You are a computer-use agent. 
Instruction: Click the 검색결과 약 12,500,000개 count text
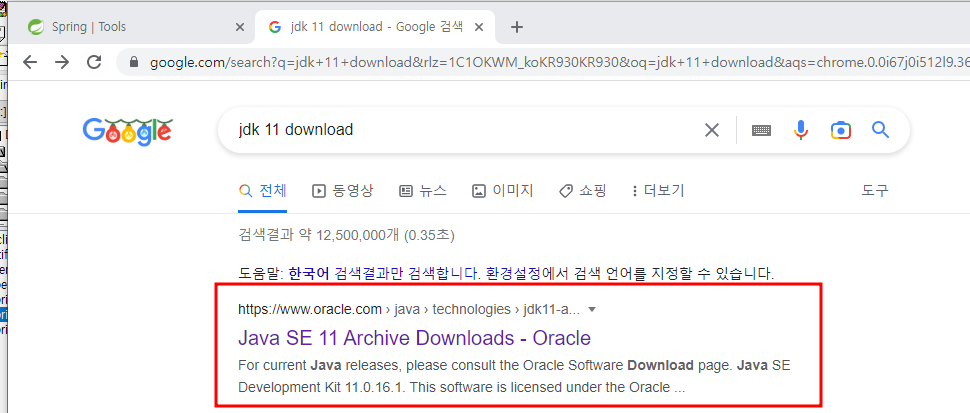click(x=346, y=236)
